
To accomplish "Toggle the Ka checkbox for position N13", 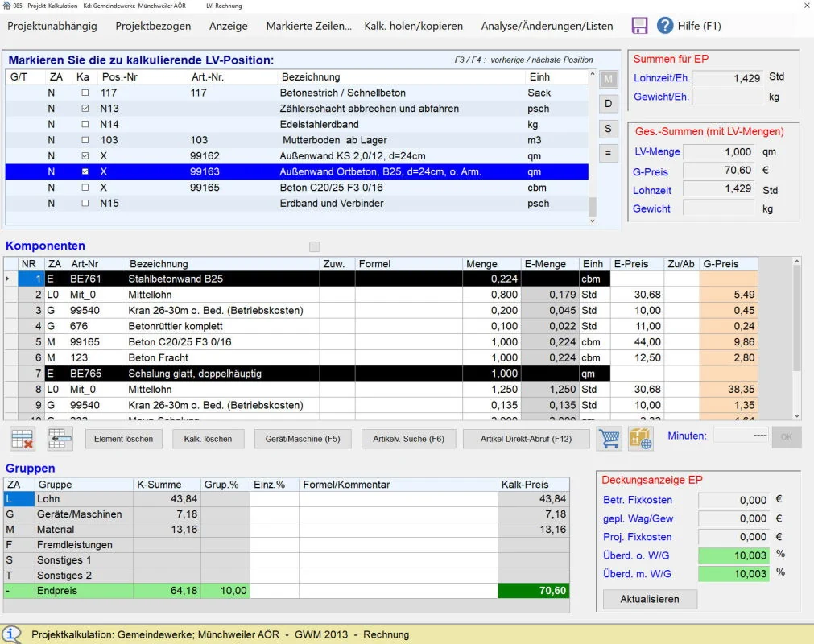I will (x=85, y=109).
